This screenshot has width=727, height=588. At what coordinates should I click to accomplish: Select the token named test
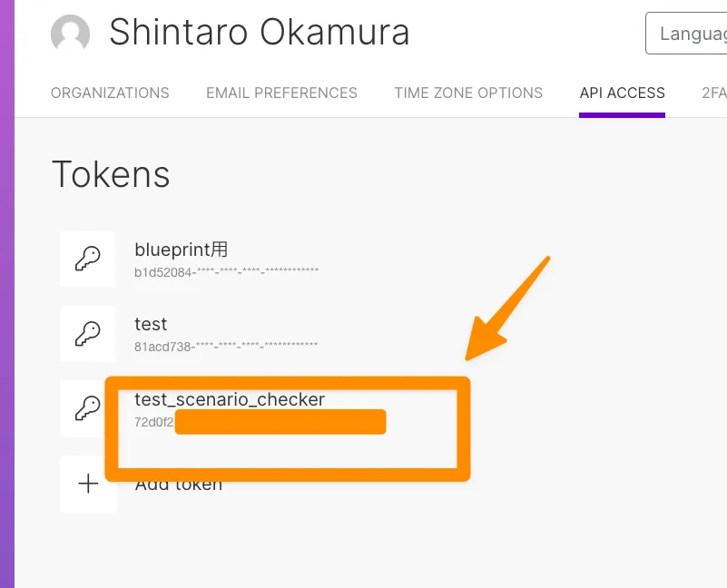click(151, 324)
